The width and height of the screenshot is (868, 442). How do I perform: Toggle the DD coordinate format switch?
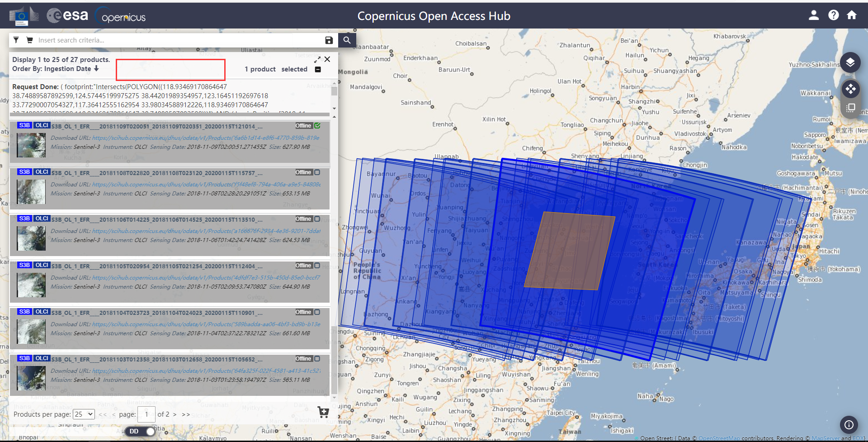140,431
